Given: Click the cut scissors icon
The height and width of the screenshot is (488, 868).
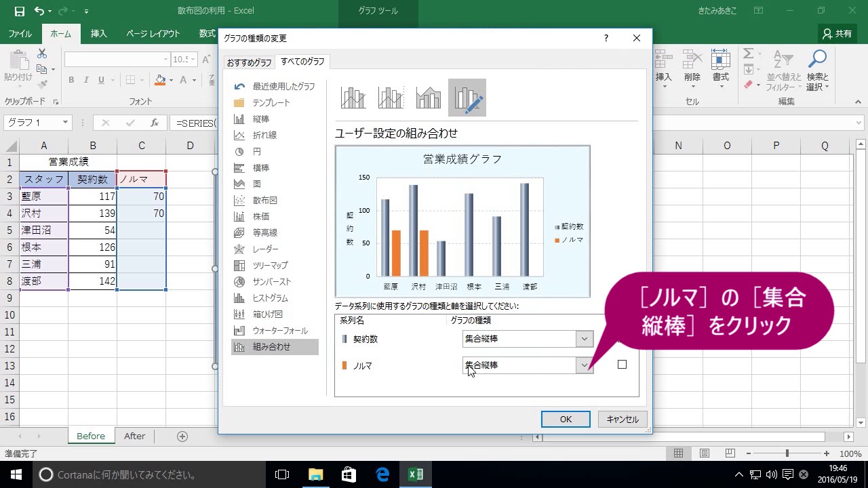Looking at the screenshot, I should click(42, 54).
